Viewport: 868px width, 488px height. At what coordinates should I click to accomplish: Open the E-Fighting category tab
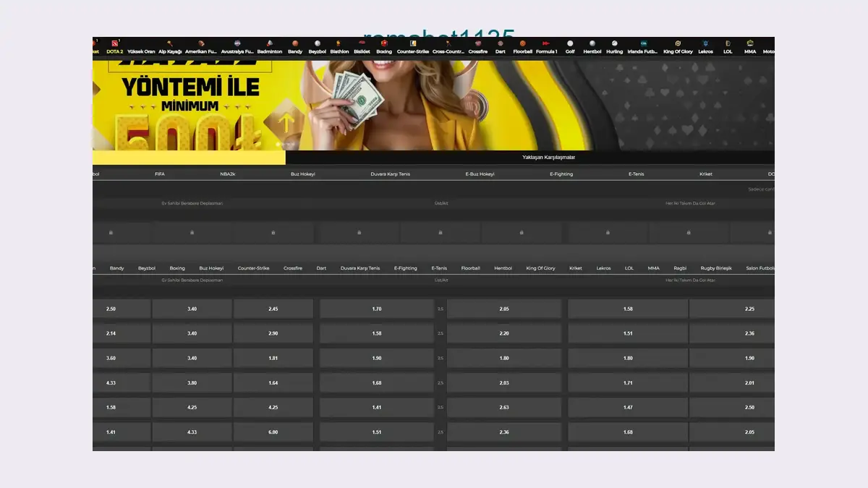pyautogui.click(x=561, y=174)
